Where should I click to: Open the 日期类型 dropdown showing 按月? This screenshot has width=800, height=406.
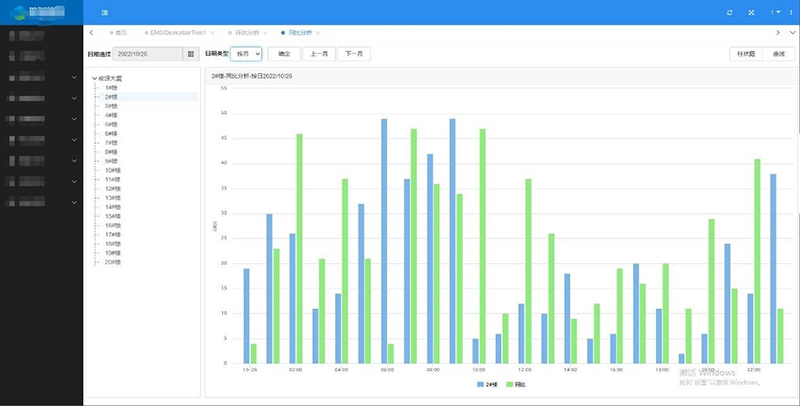246,54
